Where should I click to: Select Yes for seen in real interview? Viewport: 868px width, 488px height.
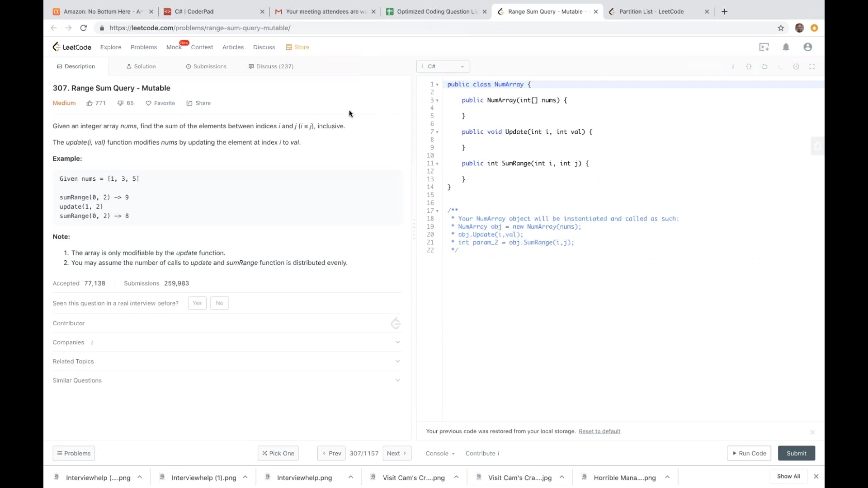[x=197, y=303]
